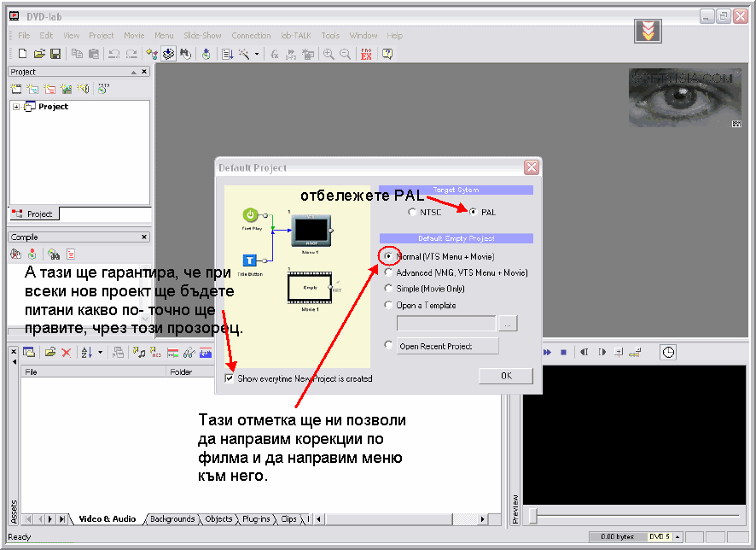Viewport: 756px width, 550px height.
Task: Add a new menu in Project panel
Action: (32, 89)
